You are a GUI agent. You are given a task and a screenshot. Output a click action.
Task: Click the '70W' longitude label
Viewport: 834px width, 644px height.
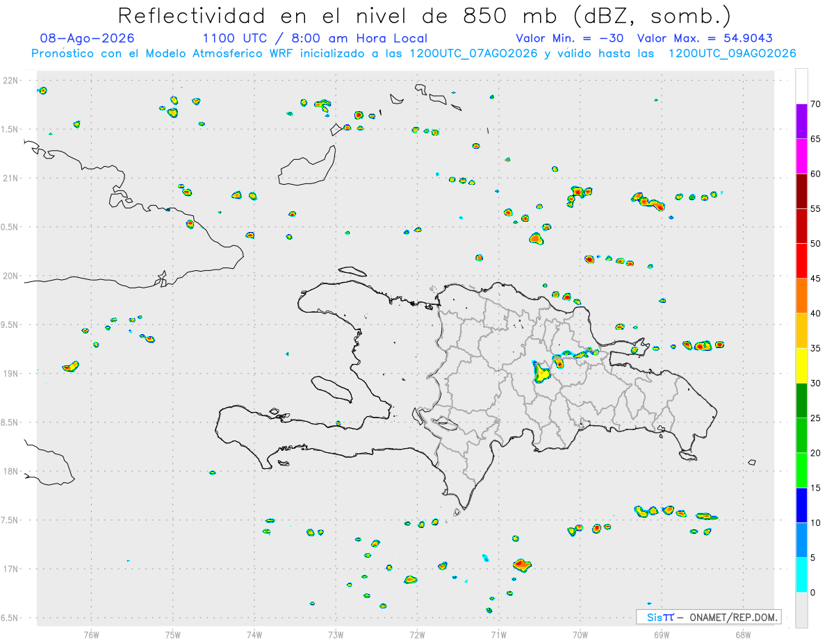(x=580, y=634)
